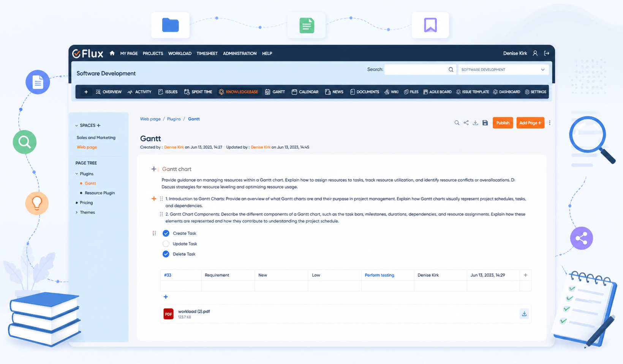This screenshot has height=364, width=623.
Task: Select Pricing in page tree
Action: tap(86, 203)
